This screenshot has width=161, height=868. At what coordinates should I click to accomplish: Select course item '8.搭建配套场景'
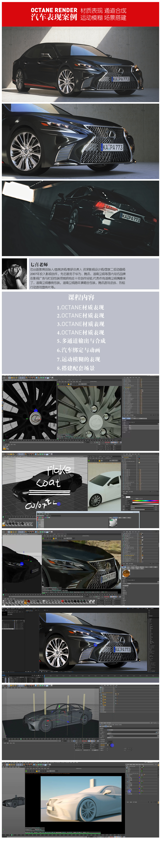(76, 368)
